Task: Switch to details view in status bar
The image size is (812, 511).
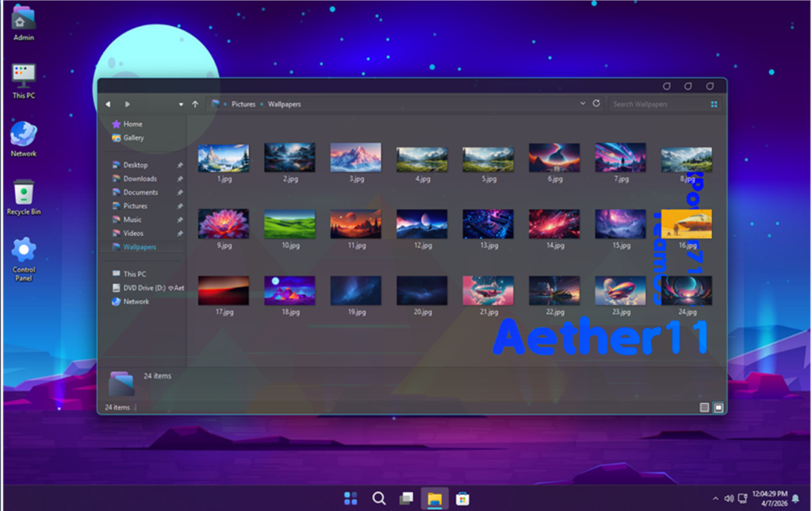Action: tap(704, 407)
